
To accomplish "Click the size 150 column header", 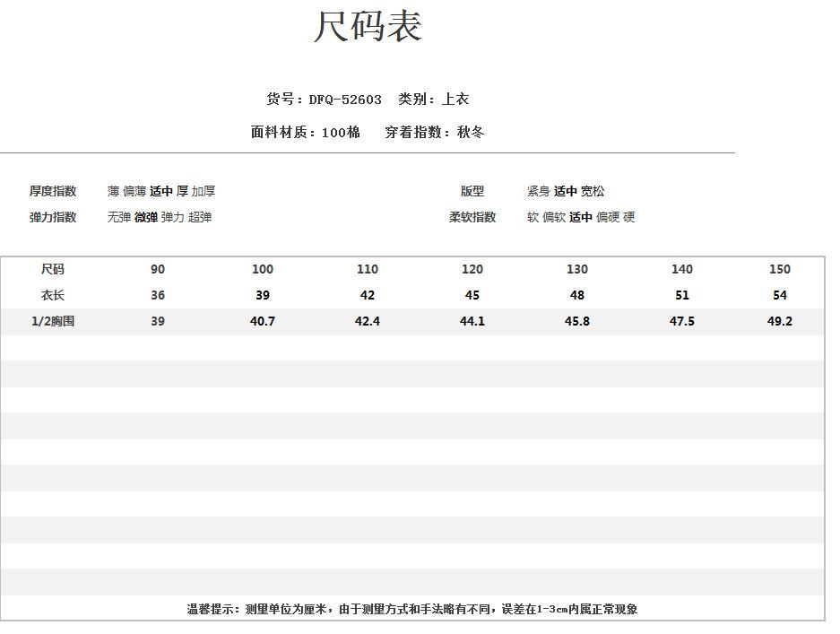I will (780, 269).
